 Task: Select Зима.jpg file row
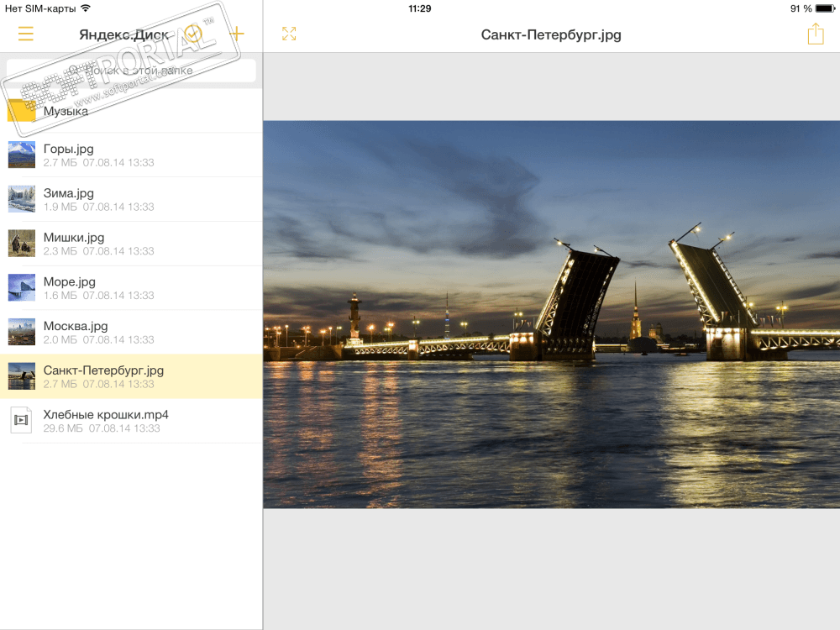[x=131, y=199]
